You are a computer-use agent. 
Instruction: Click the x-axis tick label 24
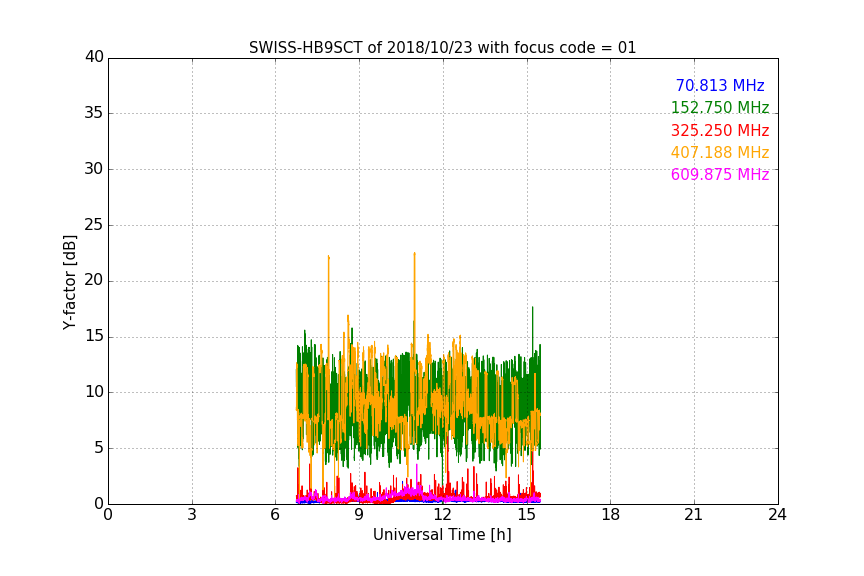[777, 515]
